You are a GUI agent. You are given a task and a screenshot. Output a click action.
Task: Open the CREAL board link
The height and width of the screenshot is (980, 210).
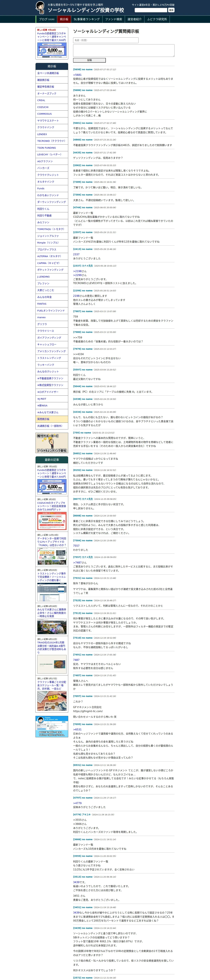point(52,100)
